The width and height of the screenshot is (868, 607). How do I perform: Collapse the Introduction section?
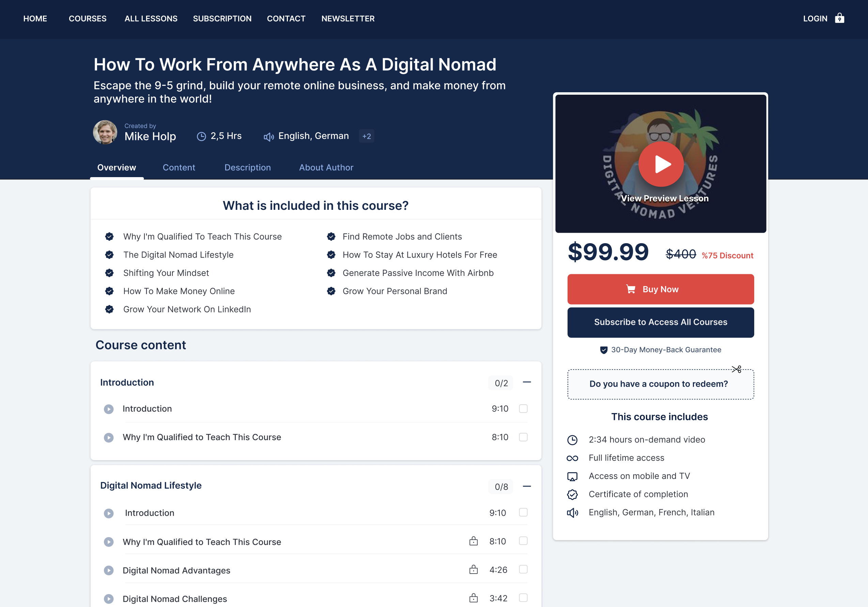click(x=527, y=382)
